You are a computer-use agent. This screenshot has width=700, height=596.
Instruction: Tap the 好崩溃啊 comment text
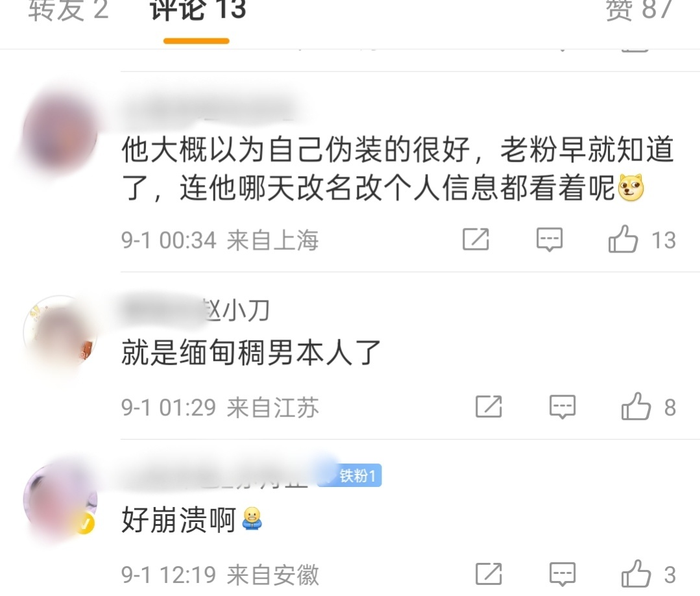(178, 520)
